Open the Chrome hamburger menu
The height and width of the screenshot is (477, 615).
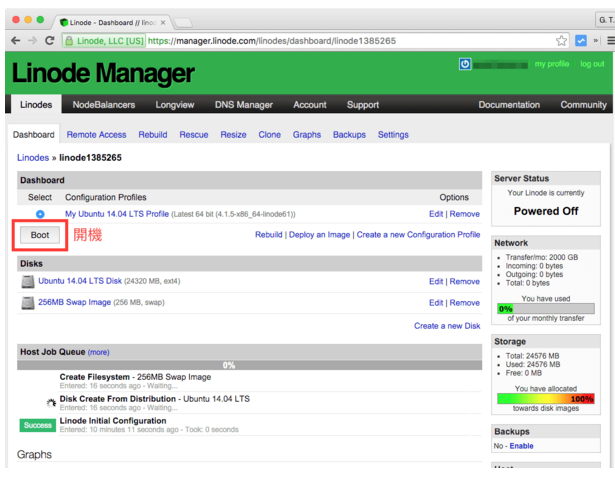coord(608,41)
